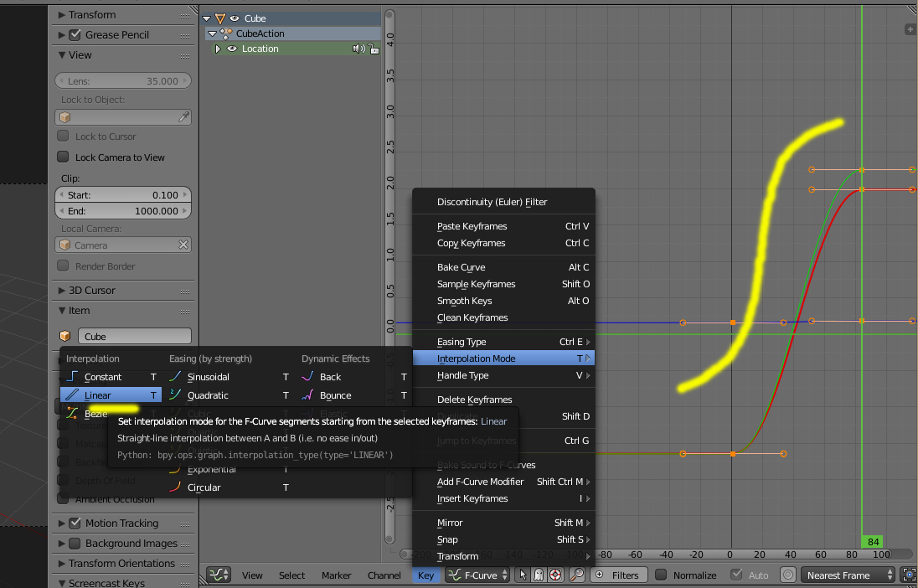The width and height of the screenshot is (918, 588).
Task: Click the magnifier search icon in header
Action: (x=577, y=575)
